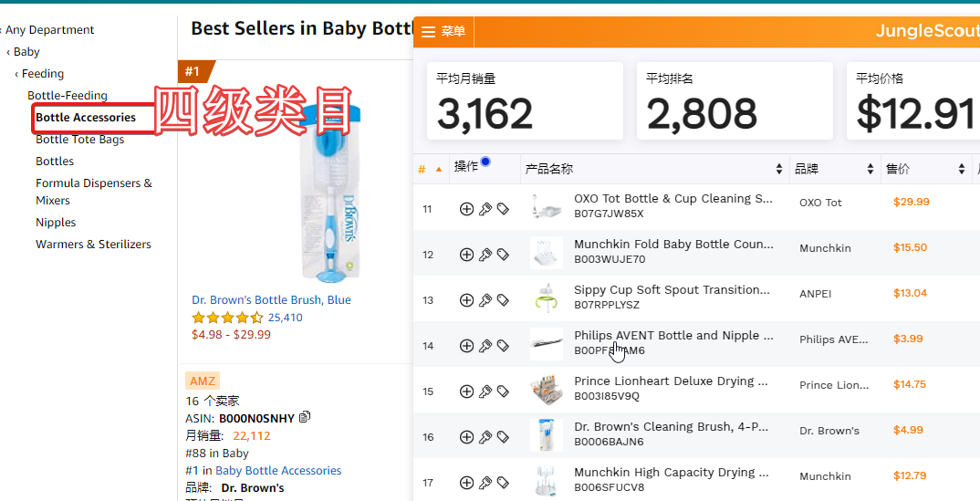Click the tag icon for row 13
The height and width of the screenshot is (501, 980).
point(503,300)
